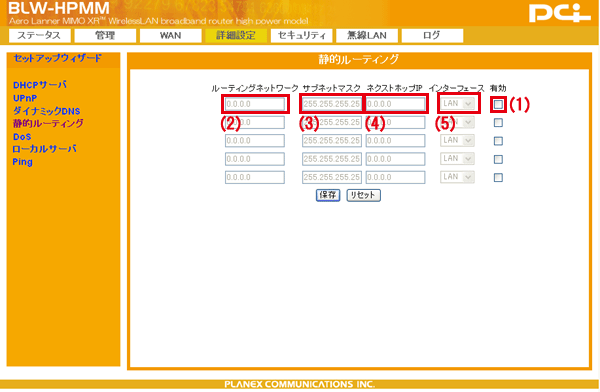Enable the fifth routing row checkbox
The height and width of the screenshot is (392, 600).
click(x=498, y=178)
